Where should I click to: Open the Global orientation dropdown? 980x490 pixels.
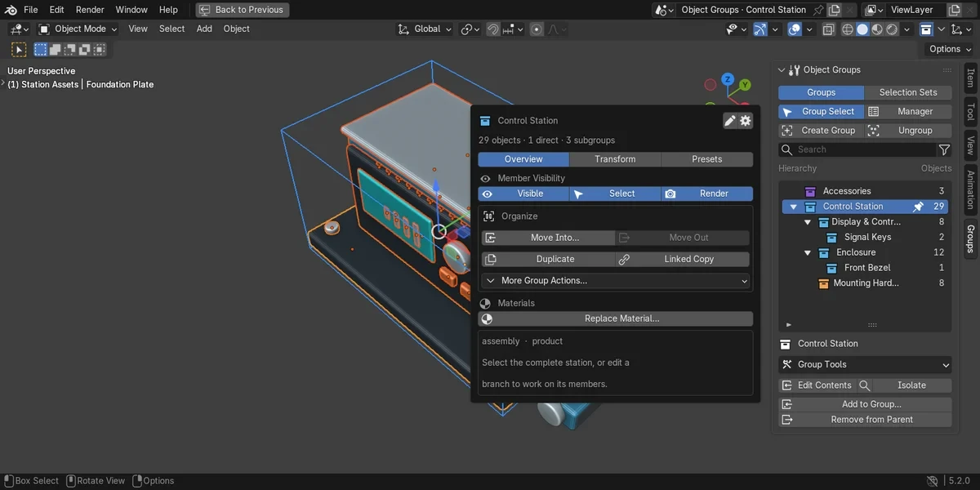click(x=425, y=29)
